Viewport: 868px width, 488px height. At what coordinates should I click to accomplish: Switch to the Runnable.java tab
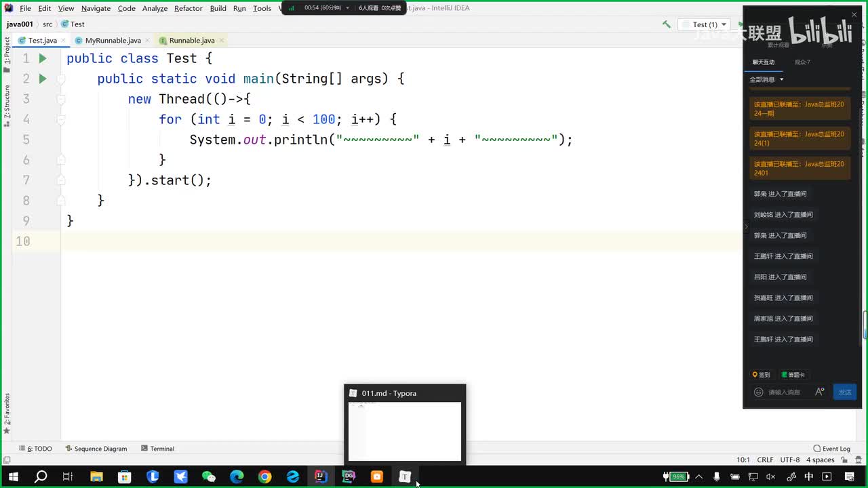(x=192, y=41)
